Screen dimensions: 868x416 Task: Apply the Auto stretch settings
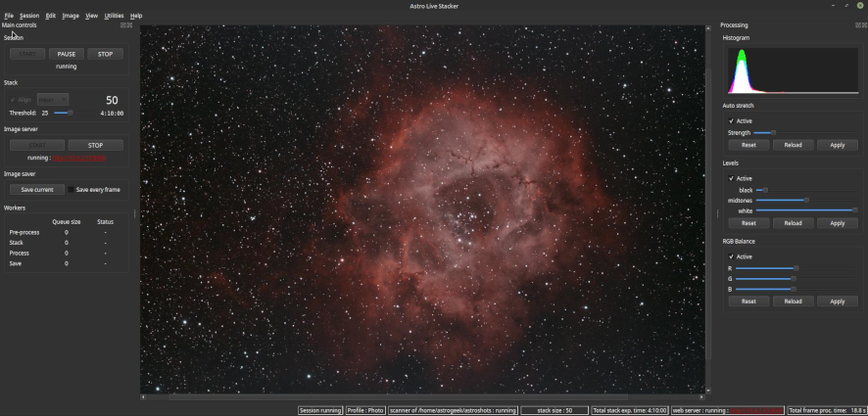tap(837, 145)
